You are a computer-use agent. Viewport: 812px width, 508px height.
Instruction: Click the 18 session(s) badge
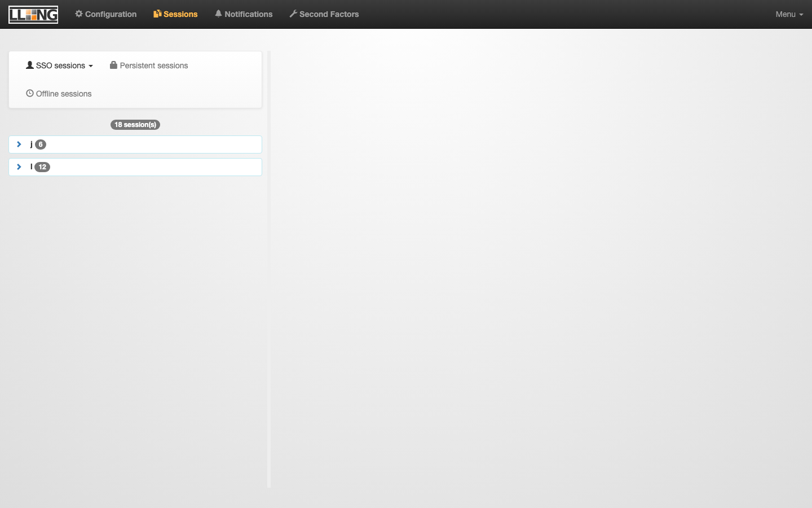pos(135,125)
